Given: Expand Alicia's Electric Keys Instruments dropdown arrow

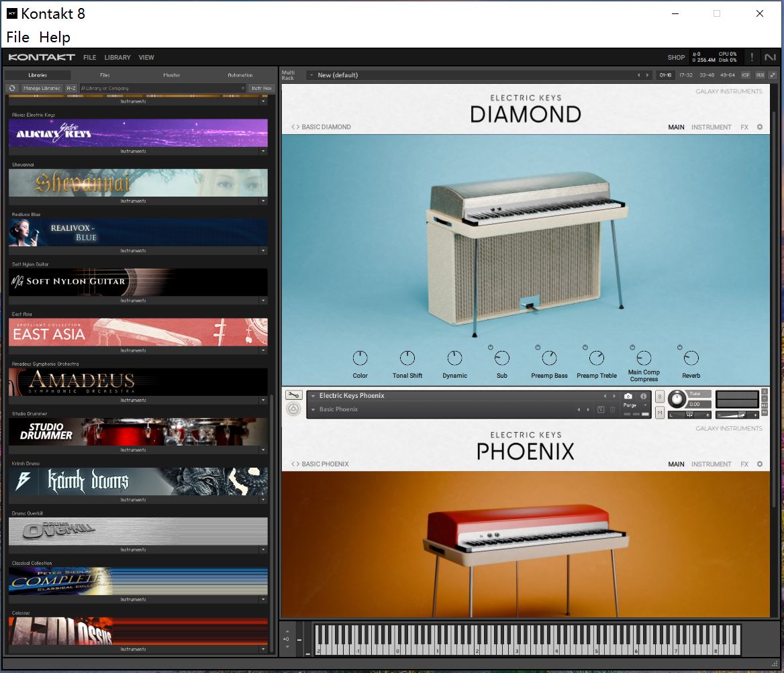Looking at the screenshot, I should (263, 151).
